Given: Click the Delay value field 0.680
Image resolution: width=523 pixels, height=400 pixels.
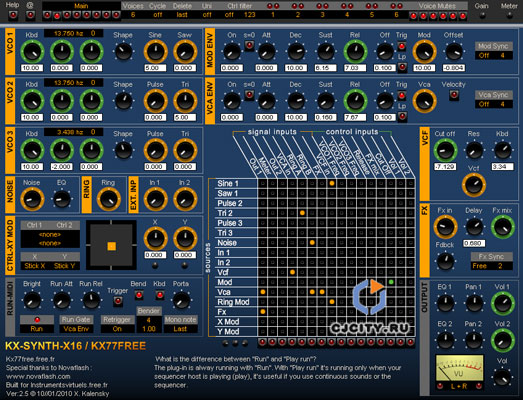Looking at the screenshot, I should [x=474, y=243].
